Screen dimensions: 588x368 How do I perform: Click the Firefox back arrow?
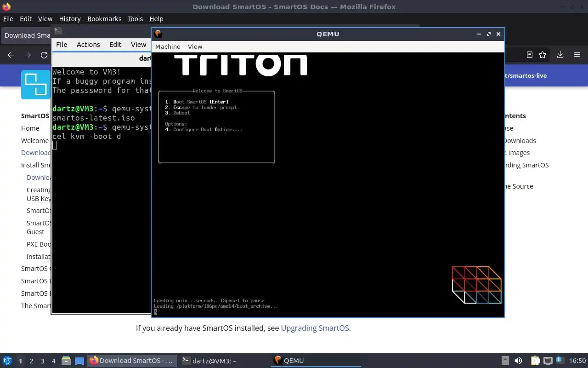[x=11, y=55]
